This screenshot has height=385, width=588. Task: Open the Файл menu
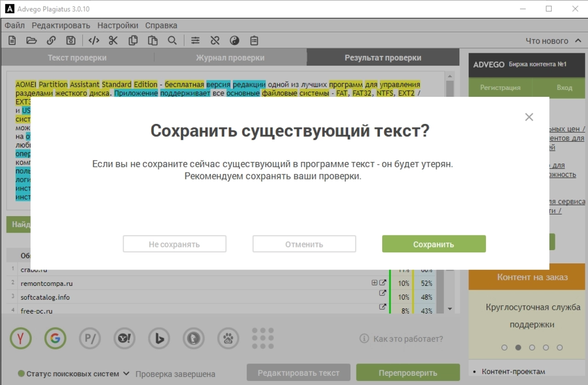15,25
